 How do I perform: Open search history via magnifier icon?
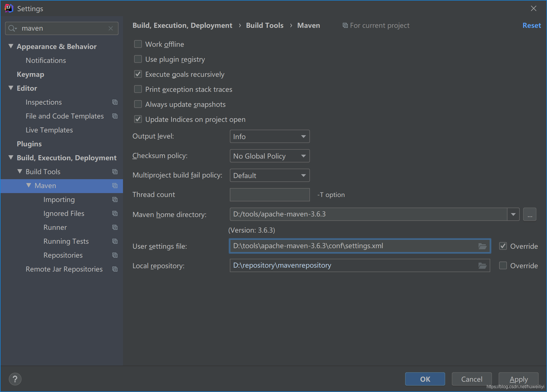tap(13, 28)
